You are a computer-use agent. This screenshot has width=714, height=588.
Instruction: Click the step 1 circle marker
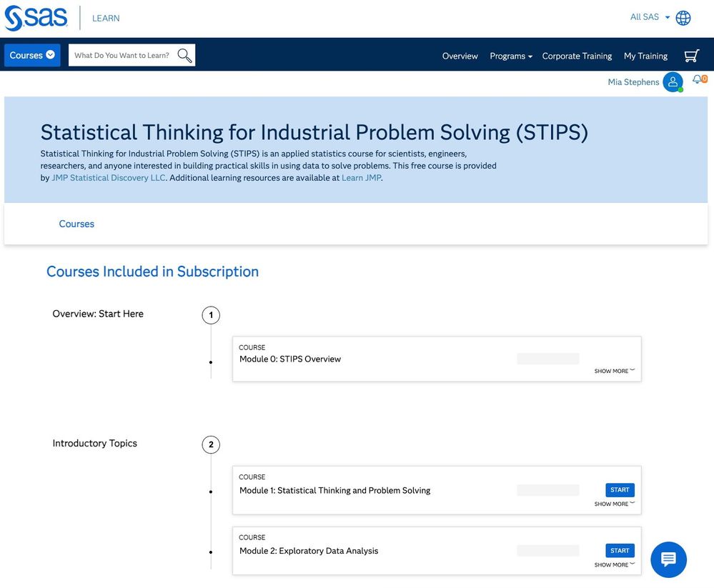coord(211,315)
